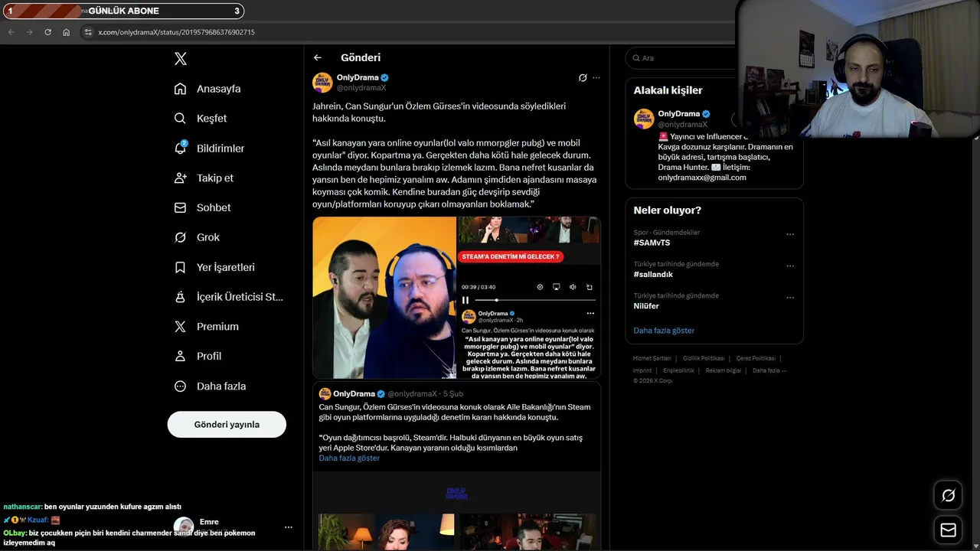
Task: Open Profil page
Action: point(198,357)
